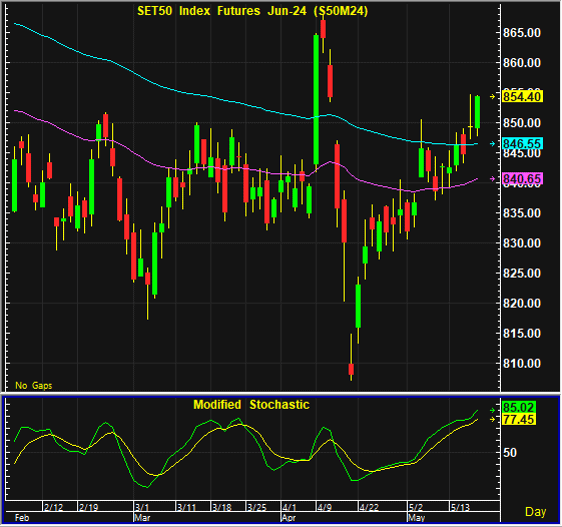This screenshot has height=527, width=562.
Task: Click the Modified Stochastic panel title
Action: pyautogui.click(x=251, y=405)
